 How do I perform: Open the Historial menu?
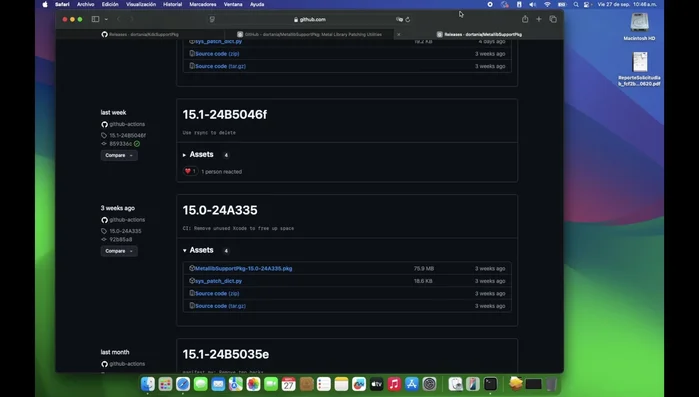173,4
